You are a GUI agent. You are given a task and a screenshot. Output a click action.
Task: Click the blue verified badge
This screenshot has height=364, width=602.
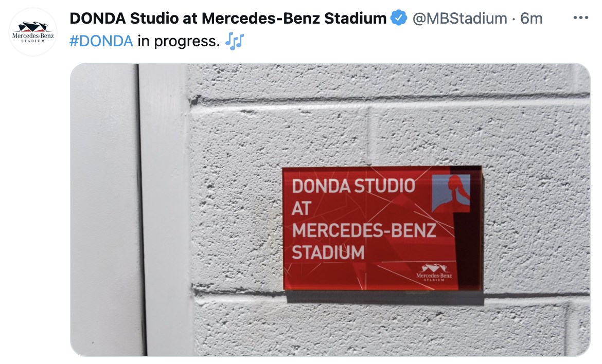[x=399, y=18]
